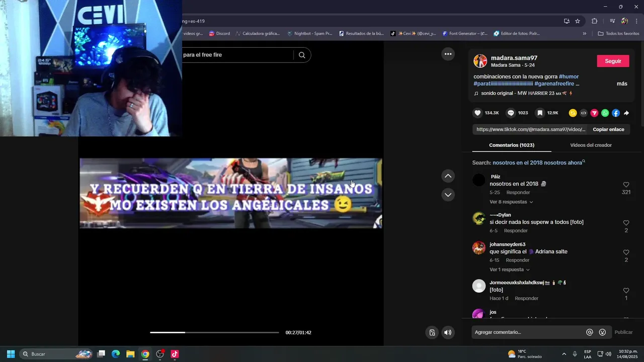Screen dimensions: 644x362
Task: Open madara.sama97 avatar picture
Action: click(480, 61)
